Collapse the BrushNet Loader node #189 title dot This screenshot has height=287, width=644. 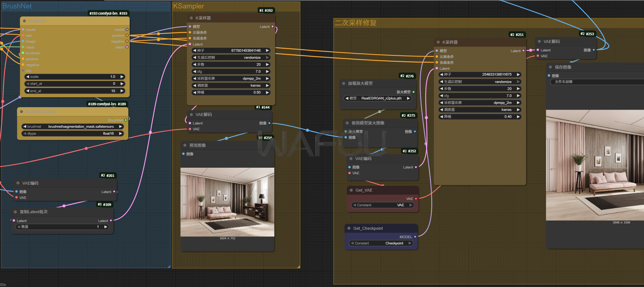tap(22, 112)
